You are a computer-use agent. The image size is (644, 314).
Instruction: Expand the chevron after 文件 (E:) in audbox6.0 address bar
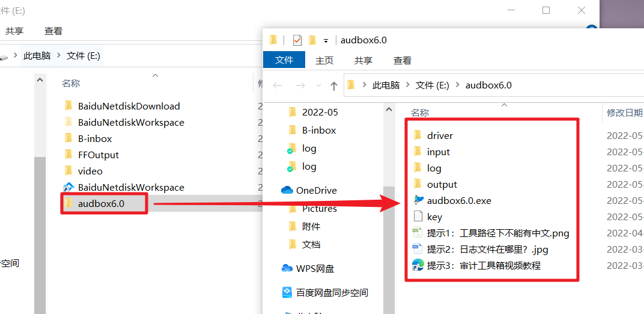[x=458, y=85]
